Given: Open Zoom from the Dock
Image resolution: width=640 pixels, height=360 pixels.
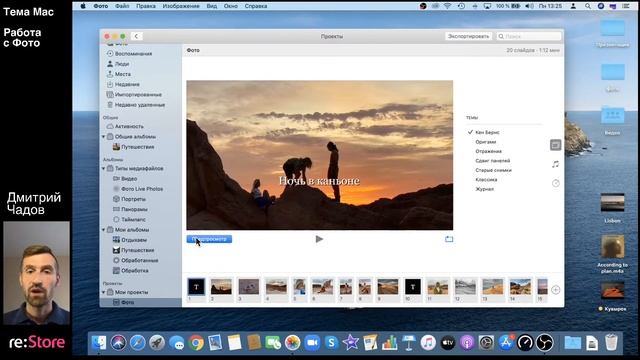Looking at the screenshot, I should tap(312, 343).
